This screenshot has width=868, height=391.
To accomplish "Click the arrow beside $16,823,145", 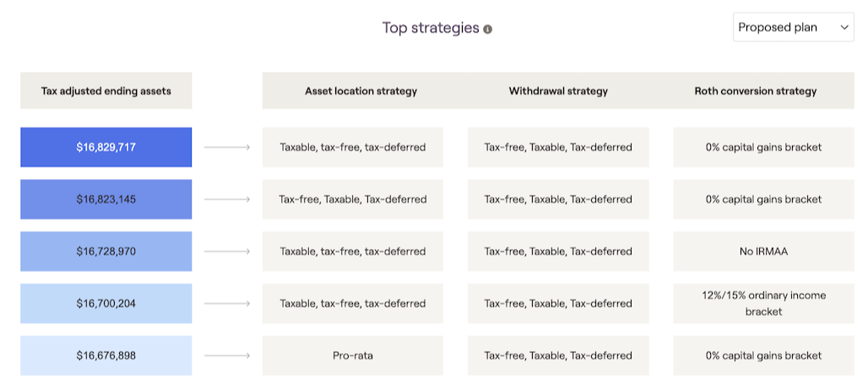I will coord(227,199).
